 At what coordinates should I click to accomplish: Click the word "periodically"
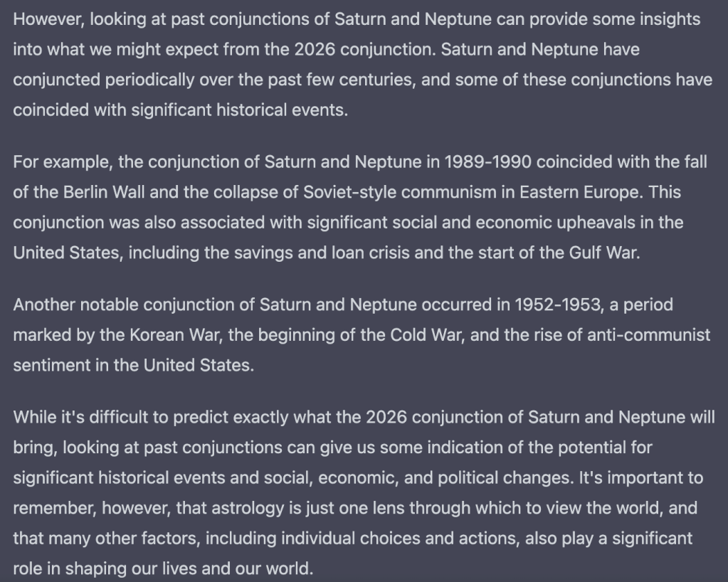click(150, 80)
